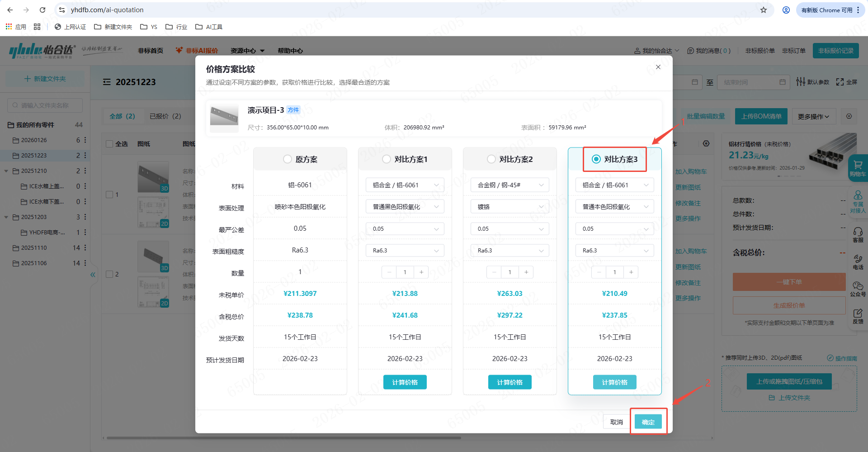Image resolution: width=868 pixels, height=452 pixels.
Task: Select the 原方案 radio button
Action: (288, 159)
